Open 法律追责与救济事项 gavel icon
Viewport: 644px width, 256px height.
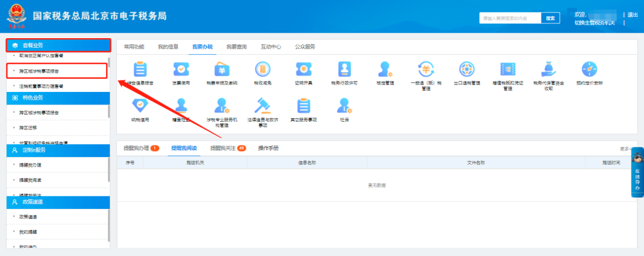click(x=263, y=106)
